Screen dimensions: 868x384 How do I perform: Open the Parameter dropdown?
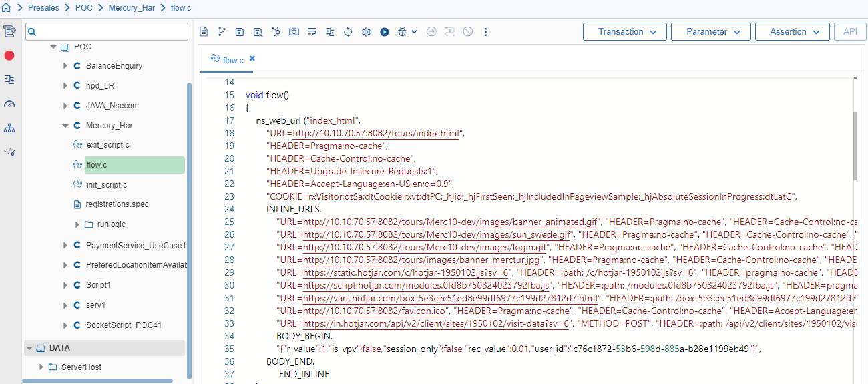(711, 31)
